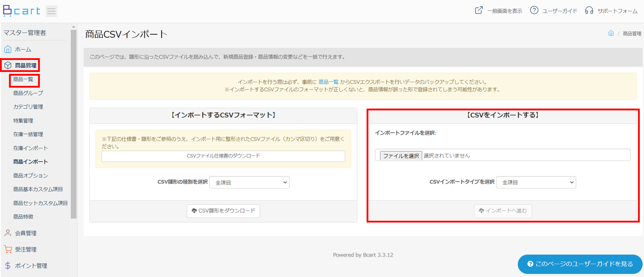The height and width of the screenshot is (277, 644).
Task: Open the CSVインポートタイプを選択 dropdown
Action: coord(536,182)
